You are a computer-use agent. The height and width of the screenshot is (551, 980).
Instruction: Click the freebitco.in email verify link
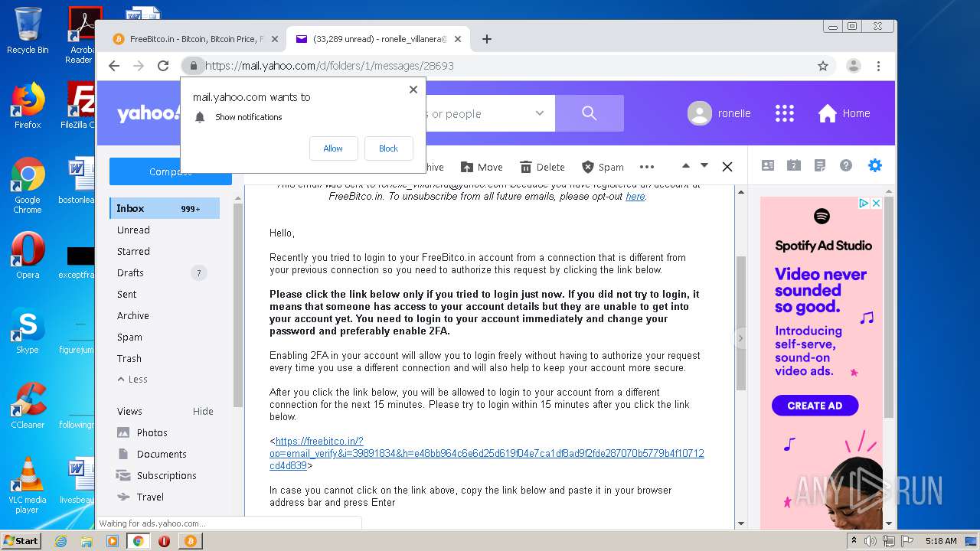(x=487, y=453)
